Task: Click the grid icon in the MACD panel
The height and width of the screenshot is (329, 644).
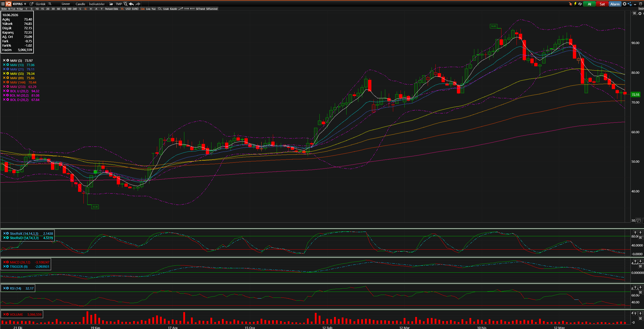Action: [x=640, y=266]
